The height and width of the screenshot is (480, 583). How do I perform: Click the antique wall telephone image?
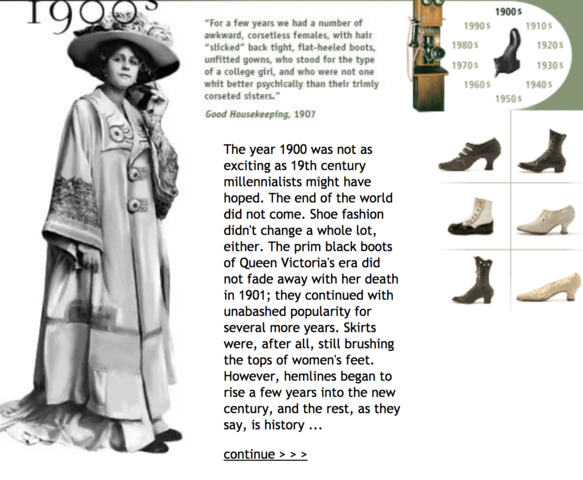click(x=428, y=55)
